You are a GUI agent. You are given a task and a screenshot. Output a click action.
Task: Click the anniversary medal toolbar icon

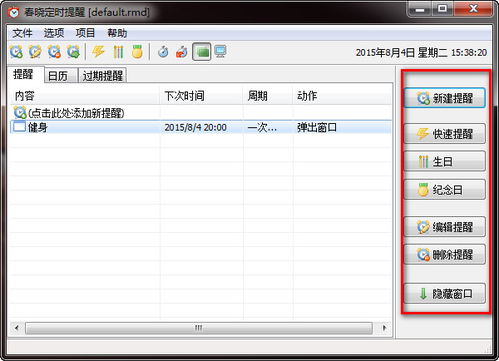tap(137, 52)
